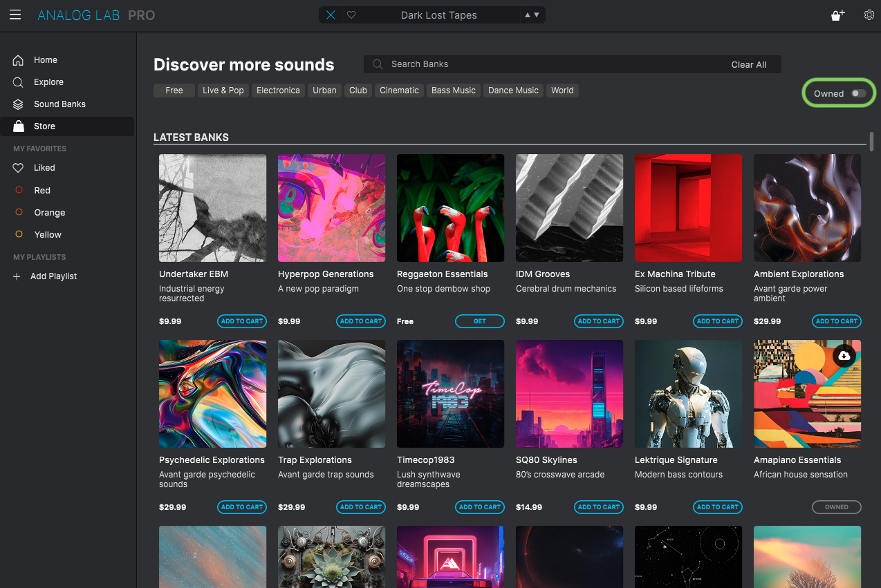
Task: Click in the Search Banks field
Action: click(x=573, y=64)
